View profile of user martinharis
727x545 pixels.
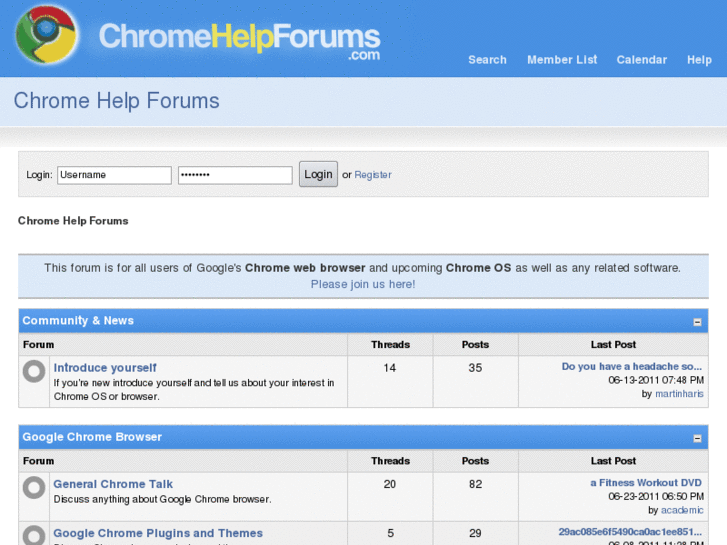(679, 394)
